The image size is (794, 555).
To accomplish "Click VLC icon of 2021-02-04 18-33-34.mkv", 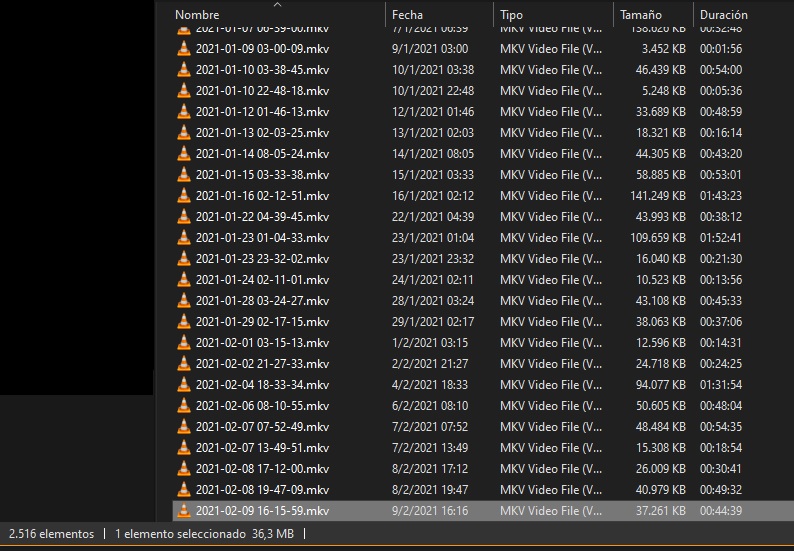I will [184, 385].
